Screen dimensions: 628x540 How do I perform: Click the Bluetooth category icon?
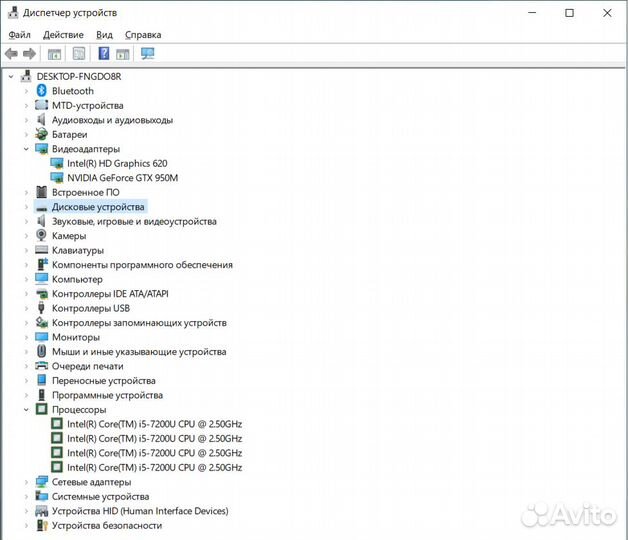click(x=41, y=91)
